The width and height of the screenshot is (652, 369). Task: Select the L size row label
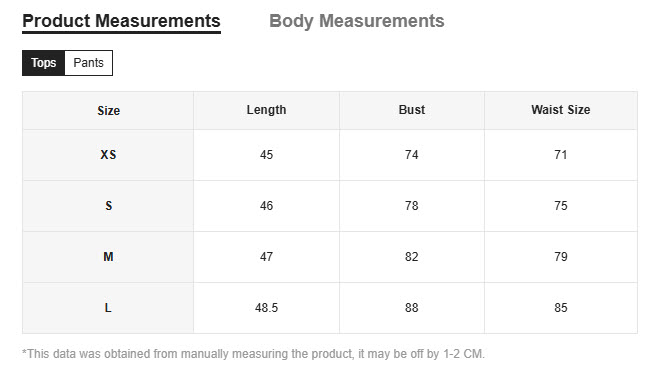(x=108, y=308)
